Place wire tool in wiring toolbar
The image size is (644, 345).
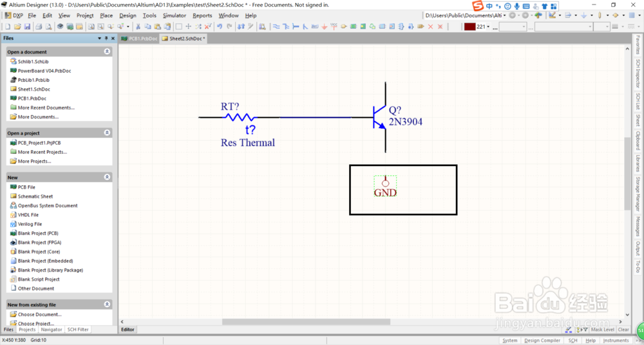click(276, 26)
